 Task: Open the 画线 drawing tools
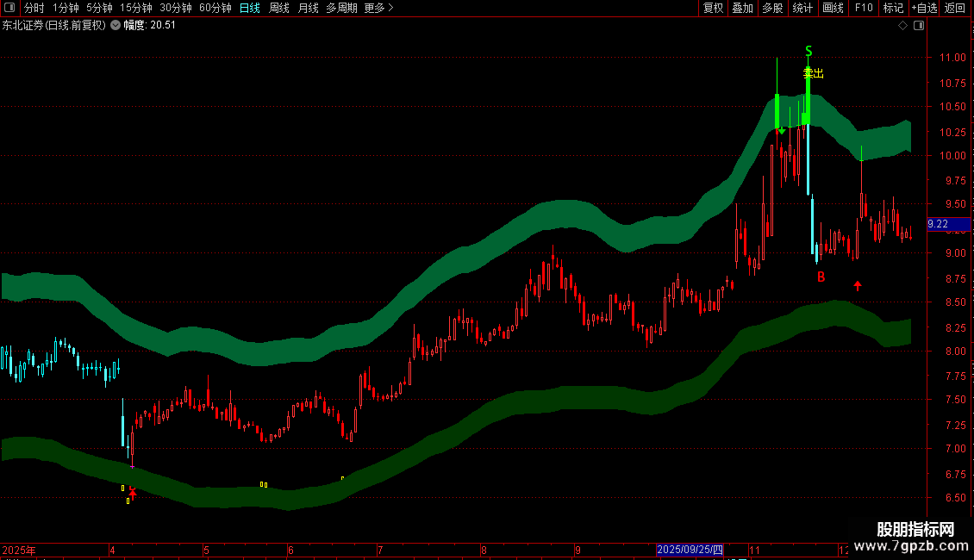click(x=833, y=8)
